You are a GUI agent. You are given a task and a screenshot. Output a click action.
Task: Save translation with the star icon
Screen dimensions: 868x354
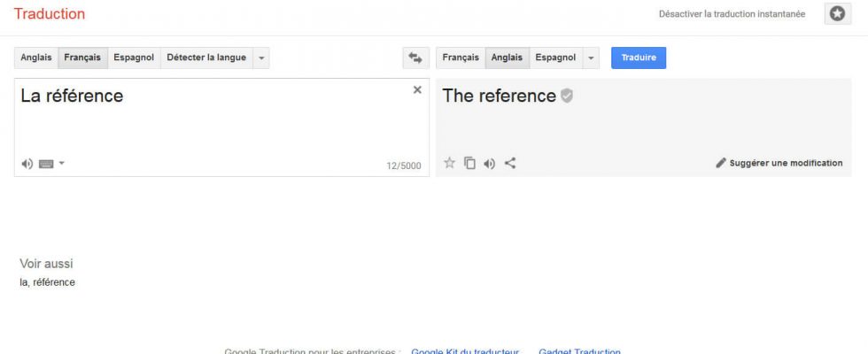pyautogui.click(x=449, y=163)
